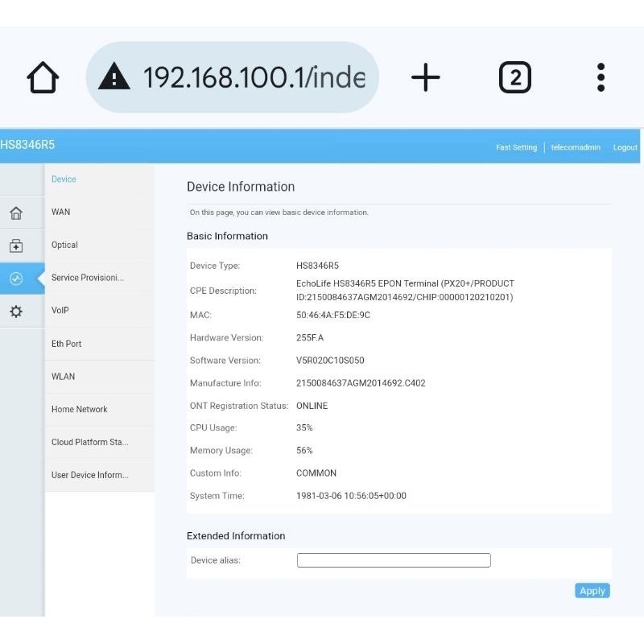Open the Optical information page
644x644 pixels.
point(65,246)
